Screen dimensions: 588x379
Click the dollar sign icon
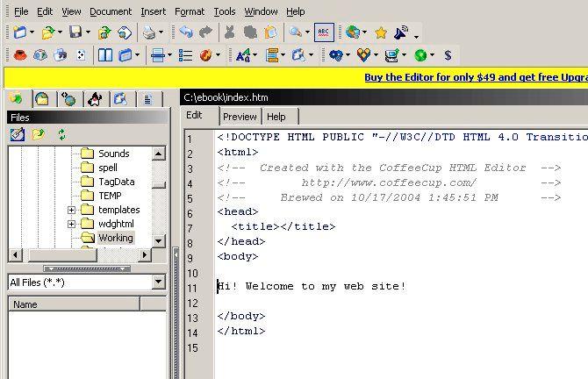click(448, 55)
